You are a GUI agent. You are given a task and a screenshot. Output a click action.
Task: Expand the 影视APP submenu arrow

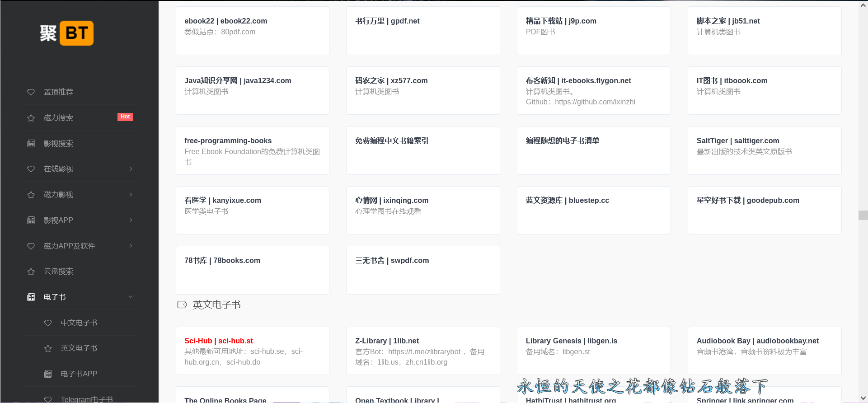pyautogui.click(x=131, y=220)
